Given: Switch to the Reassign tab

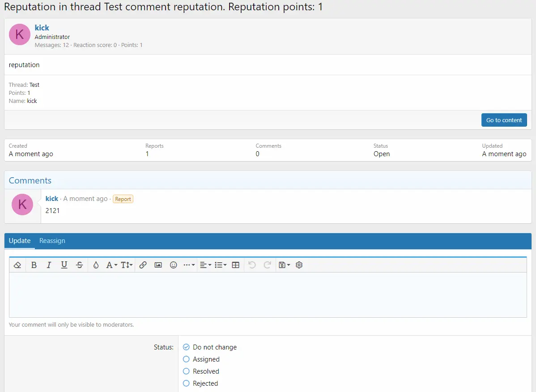Looking at the screenshot, I should [52, 241].
